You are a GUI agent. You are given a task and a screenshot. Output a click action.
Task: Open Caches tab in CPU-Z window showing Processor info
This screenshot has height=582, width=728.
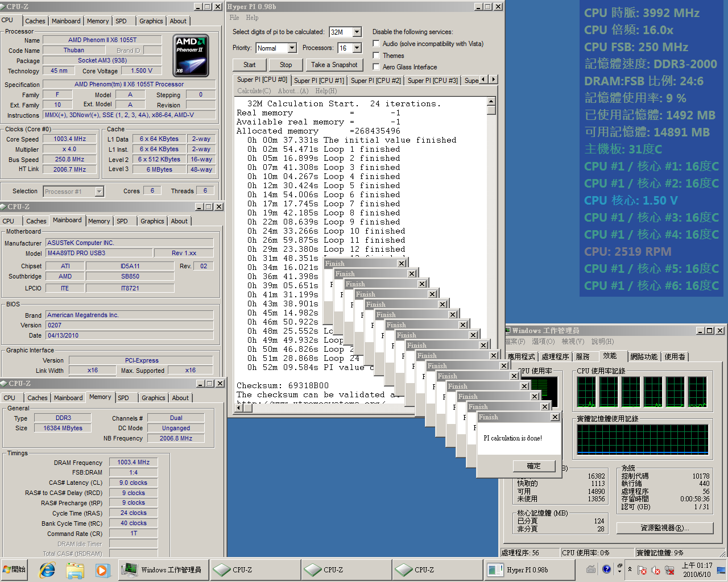35,21
